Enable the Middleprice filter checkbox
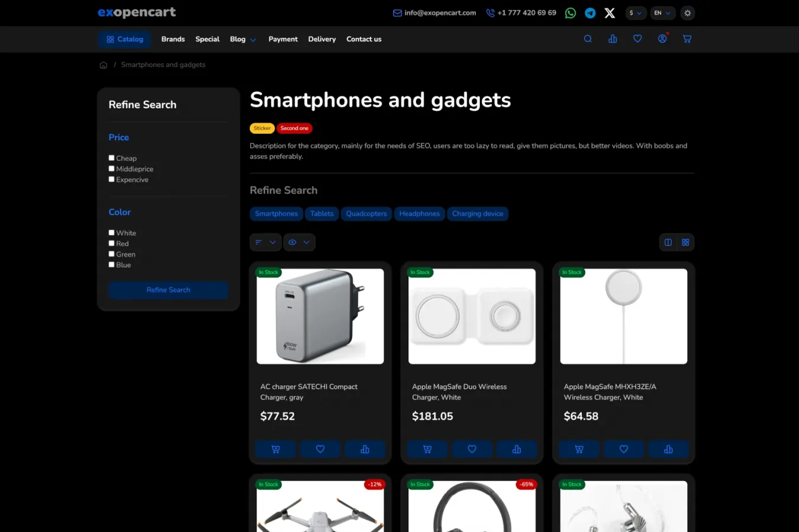Viewport: 799px width, 532px height. pos(111,169)
